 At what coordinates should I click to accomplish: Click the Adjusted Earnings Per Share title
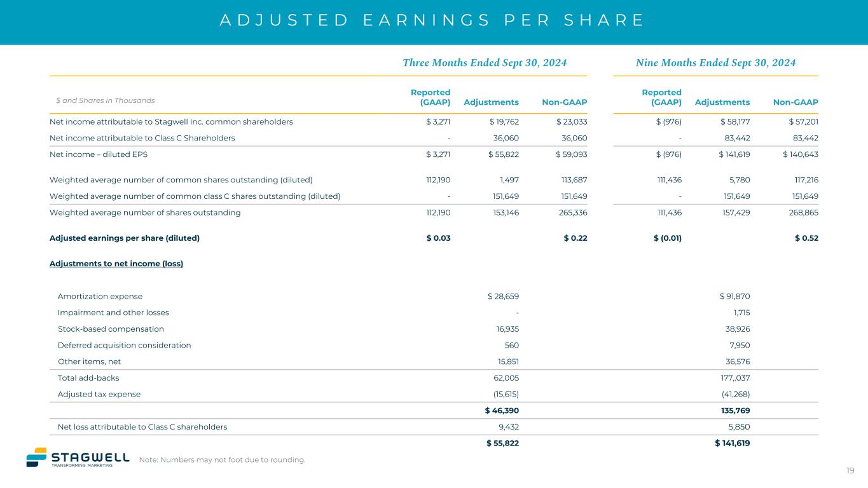point(432,20)
